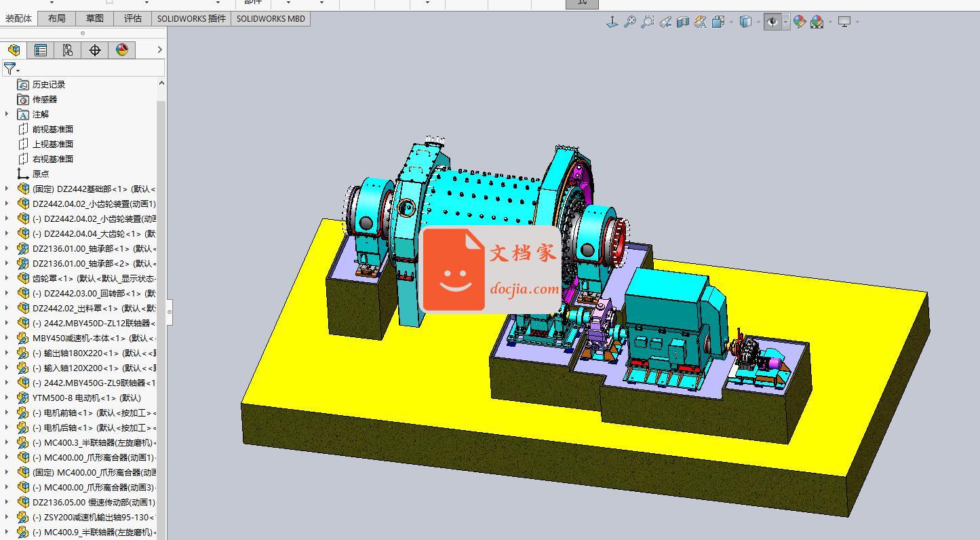Click the View Orientation triad icon

point(612,22)
